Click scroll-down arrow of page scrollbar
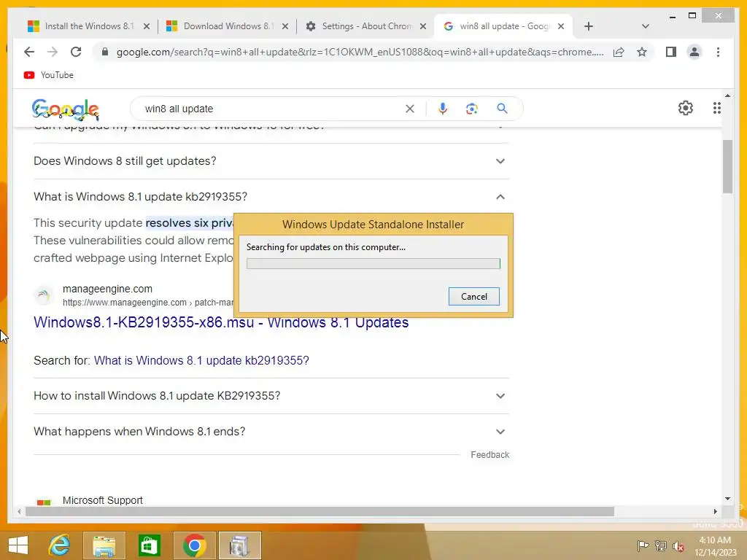 pyautogui.click(x=727, y=499)
